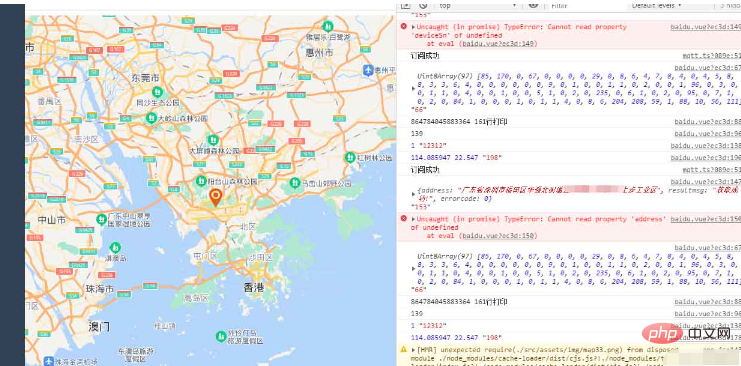The height and width of the screenshot is (366, 741).
Task: Click the 同沙生态公园 park icon
Action: coord(157,92)
